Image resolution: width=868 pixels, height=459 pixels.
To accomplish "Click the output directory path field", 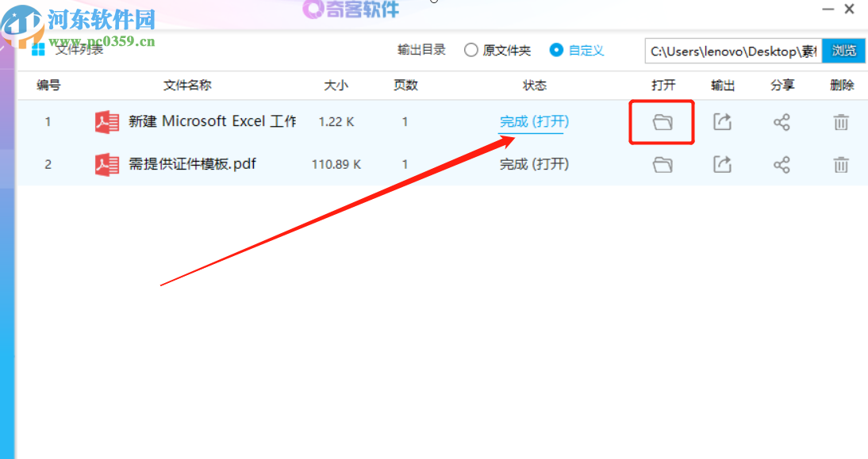I will pyautogui.click(x=733, y=51).
